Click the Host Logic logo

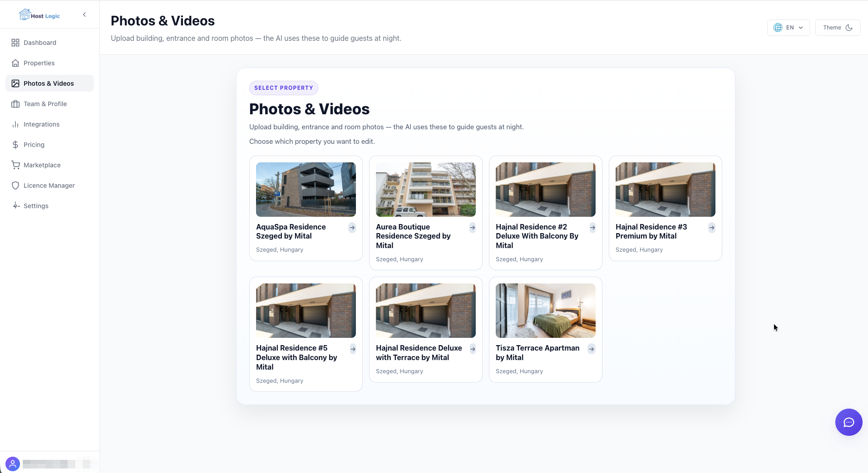point(39,15)
